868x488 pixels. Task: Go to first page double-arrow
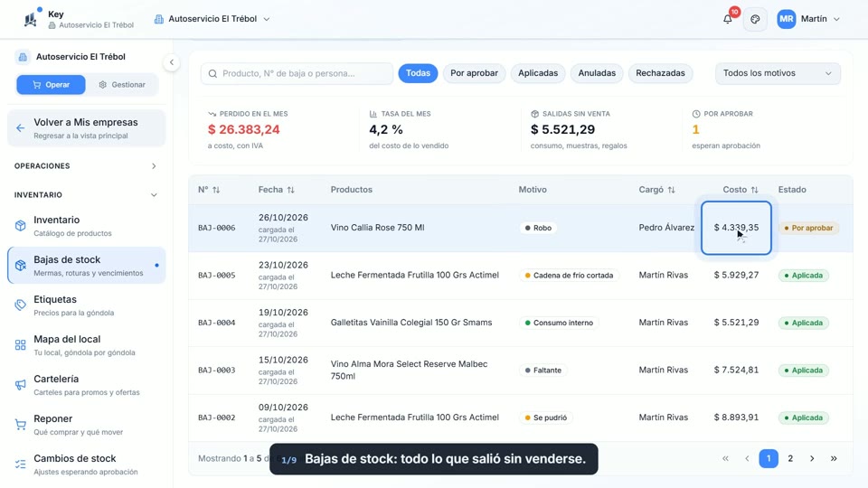click(725, 459)
